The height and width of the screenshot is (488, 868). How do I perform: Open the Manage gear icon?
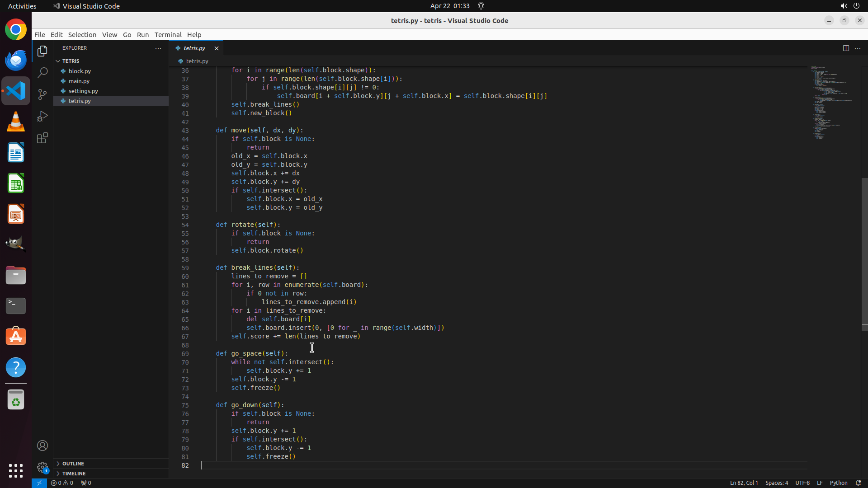click(x=42, y=467)
